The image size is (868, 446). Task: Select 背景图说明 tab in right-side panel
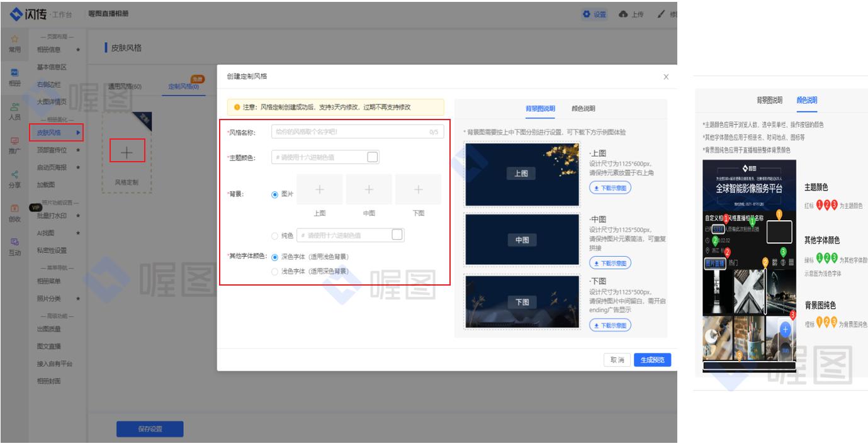pos(770,100)
